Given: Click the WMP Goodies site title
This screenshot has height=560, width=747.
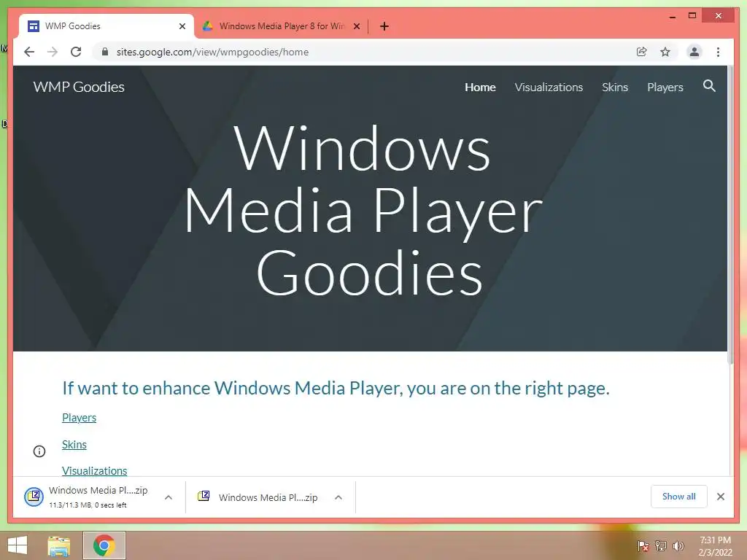Looking at the screenshot, I should tap(79, 87).
